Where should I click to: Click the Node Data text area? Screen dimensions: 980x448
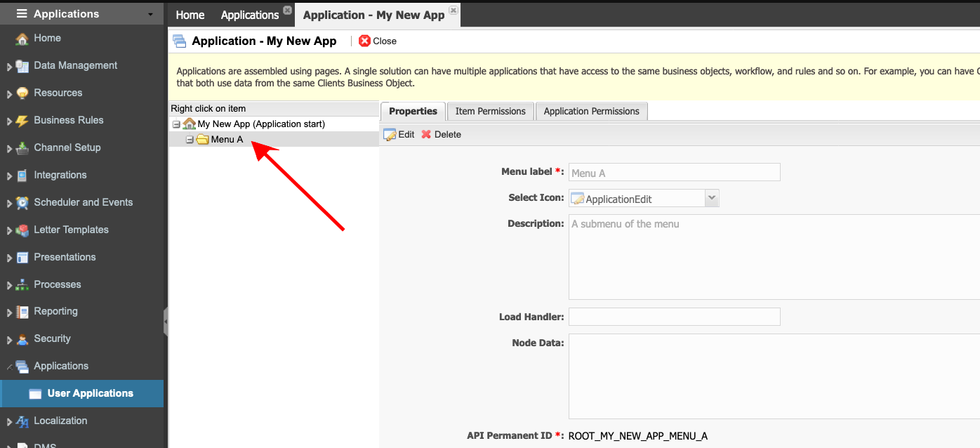click(x=774, y=376)
